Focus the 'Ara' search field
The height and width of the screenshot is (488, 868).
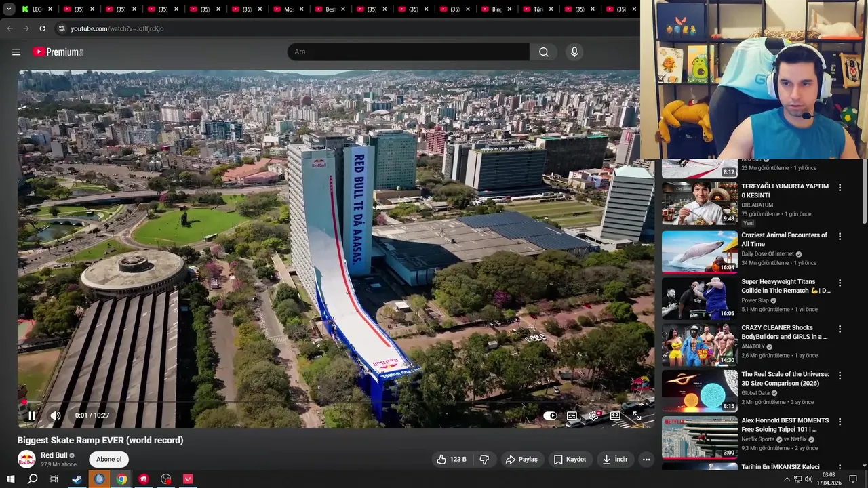pyautogui.click(x=408, y=52)
